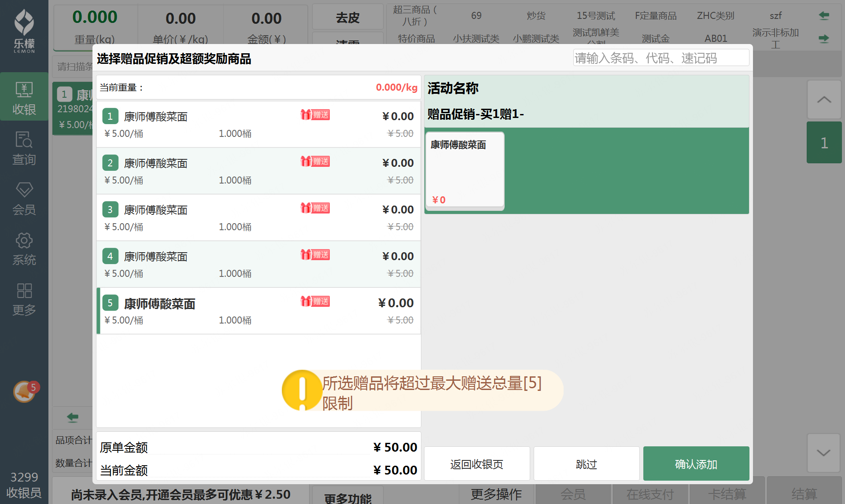Click the 当前重量 0.000/kg value
The image size is (845, 504).
pyautogui.click(x=397, y=87)
